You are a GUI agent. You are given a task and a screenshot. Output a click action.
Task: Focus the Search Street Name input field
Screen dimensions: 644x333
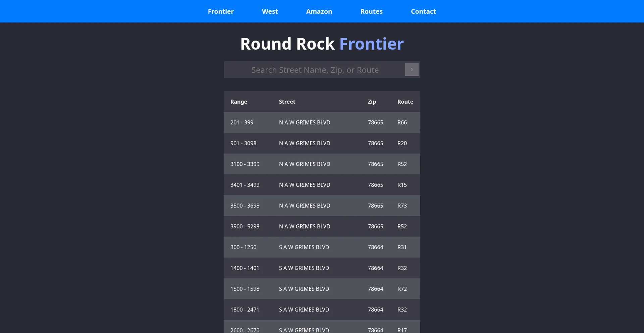tap(315, 70)
